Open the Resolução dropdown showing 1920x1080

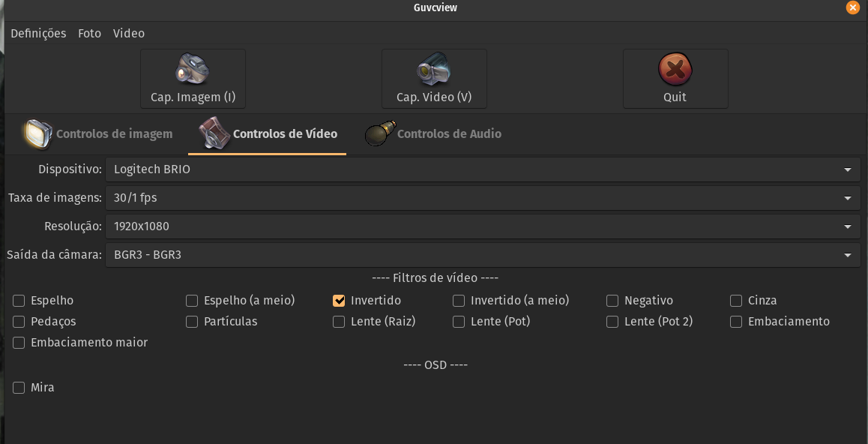coord(483,226)
